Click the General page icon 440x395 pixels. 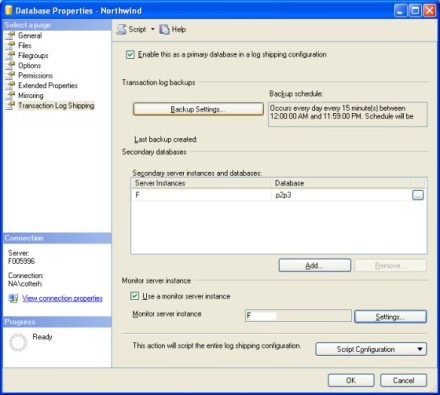10,35
